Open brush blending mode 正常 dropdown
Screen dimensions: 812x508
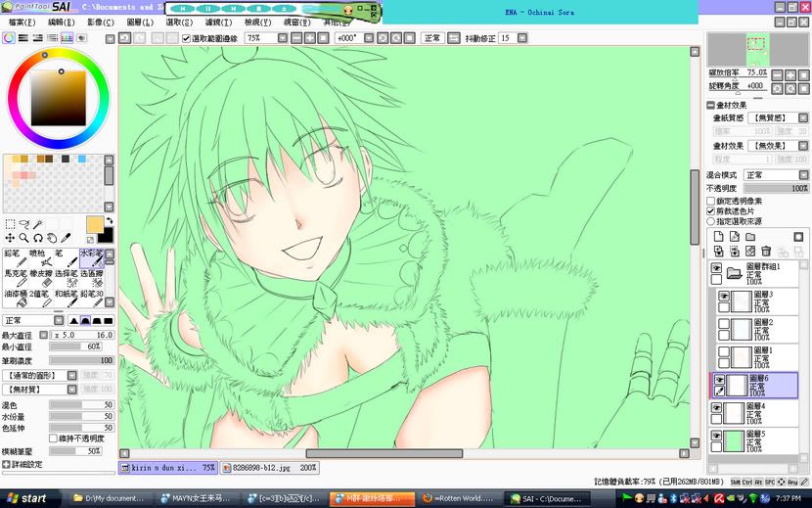[x=59, y=320]
